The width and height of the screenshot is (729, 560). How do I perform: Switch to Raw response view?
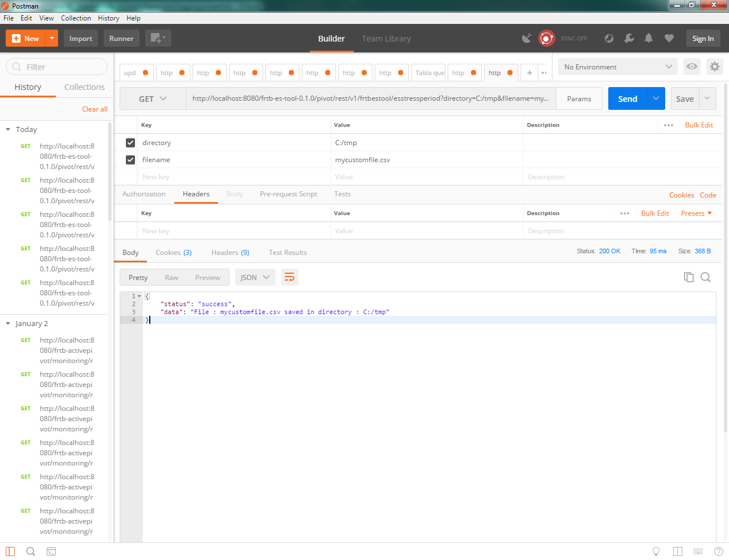point(171,278)
